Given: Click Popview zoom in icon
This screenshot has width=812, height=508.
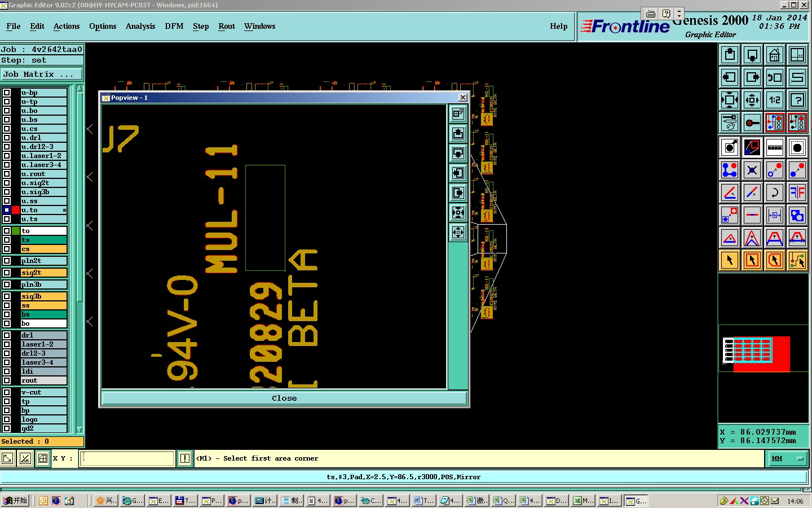Looking at the screenshot, I should click(x=458, y=213).
